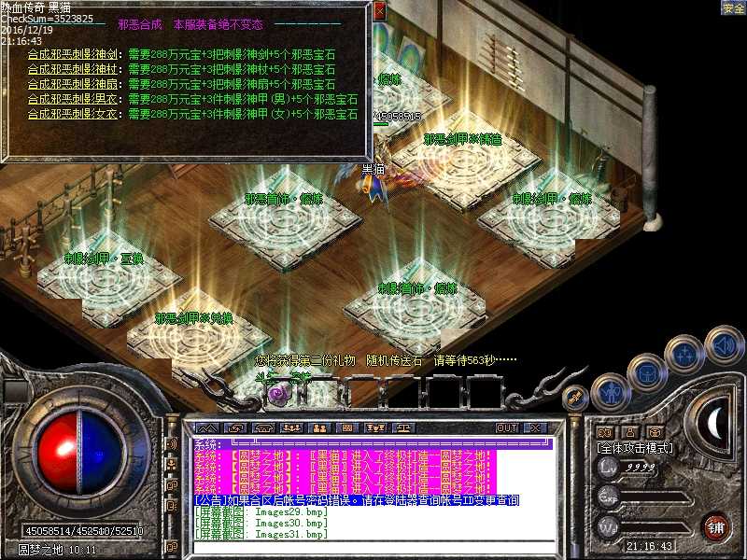Click 合成邪恶刺影神扇 link
The width and height of the screenshot is (747, 560).
tap(73, 84)
